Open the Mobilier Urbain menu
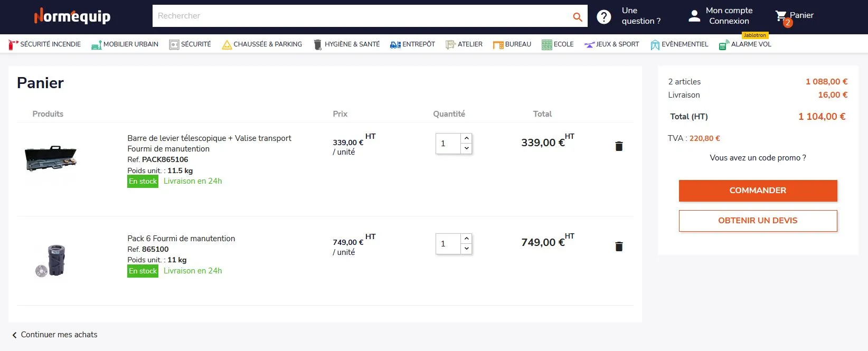Image resolution: width=868 pixels, height=351 pixels. (125, 44)
